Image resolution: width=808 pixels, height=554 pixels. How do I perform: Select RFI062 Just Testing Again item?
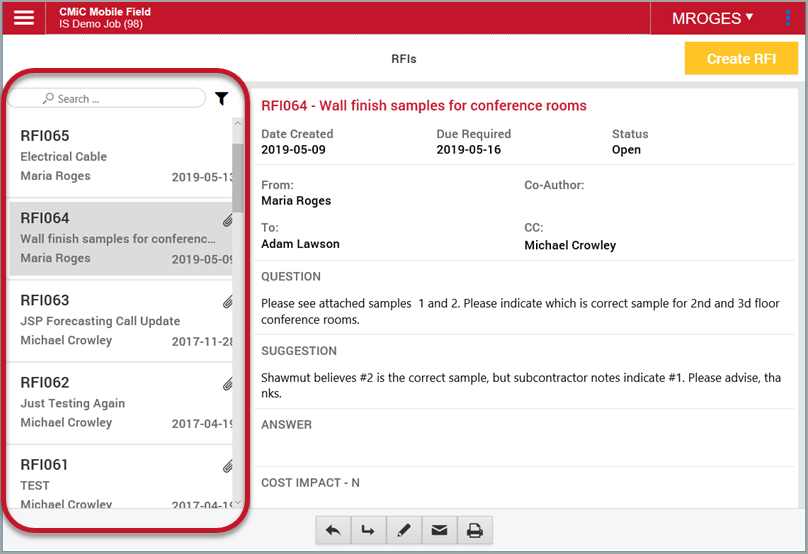(120, 403)
